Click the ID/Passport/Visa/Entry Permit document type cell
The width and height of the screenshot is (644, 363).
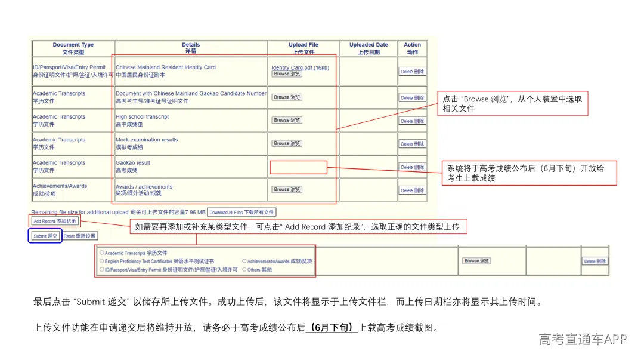(x=73, y=71)
